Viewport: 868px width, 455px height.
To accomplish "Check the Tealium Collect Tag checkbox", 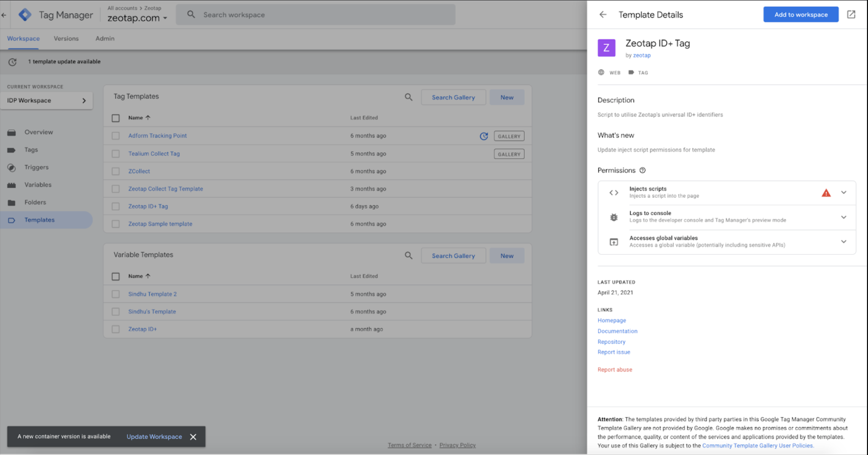I will 116,154.
